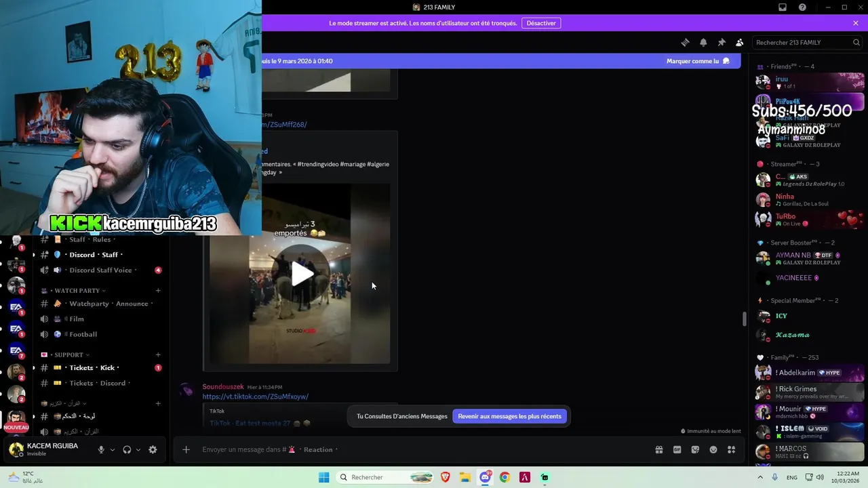The height and width of the screenshot is (488, 868).
Task: Select member TuRbo in Streamer list
Action: (809, 220)
